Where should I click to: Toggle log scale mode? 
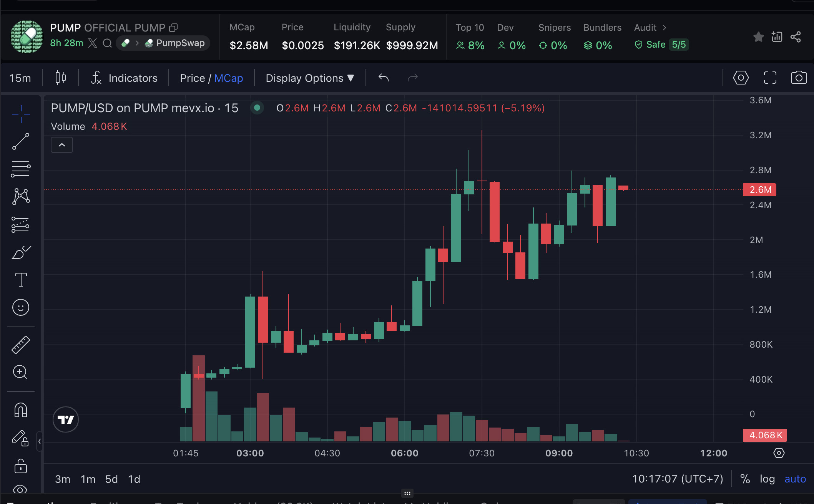point(767,479)
